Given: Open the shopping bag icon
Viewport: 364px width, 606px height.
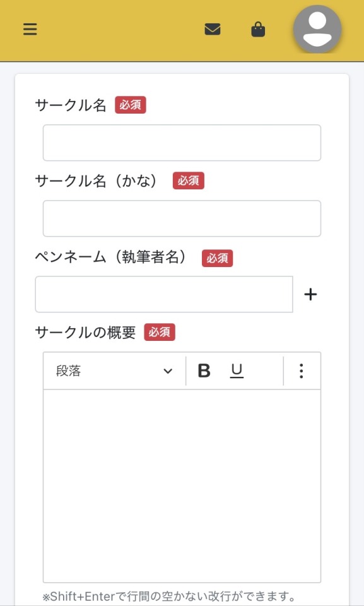Looking at the screenshot, I should (258, 30).
